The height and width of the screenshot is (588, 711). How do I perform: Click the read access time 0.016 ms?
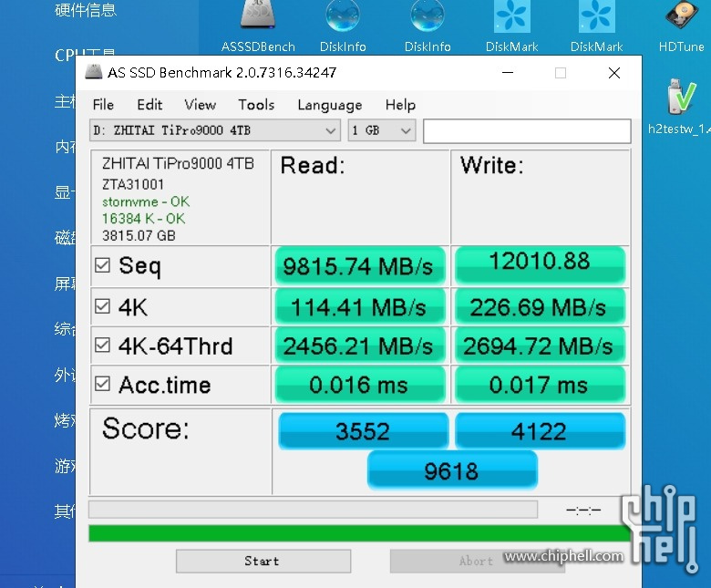tap(359, 385)
